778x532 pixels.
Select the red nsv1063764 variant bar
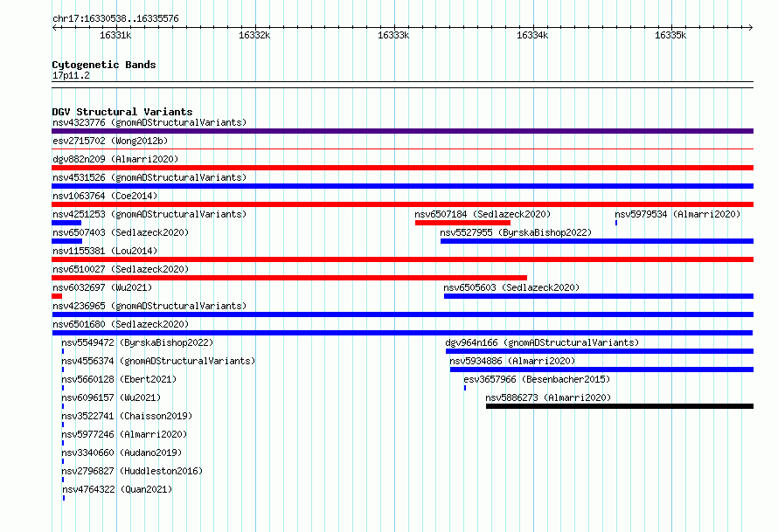click(402, 204)
